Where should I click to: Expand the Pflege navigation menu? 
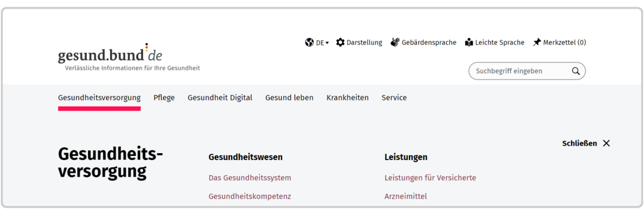pyautogui.click(x=164, y=98)
